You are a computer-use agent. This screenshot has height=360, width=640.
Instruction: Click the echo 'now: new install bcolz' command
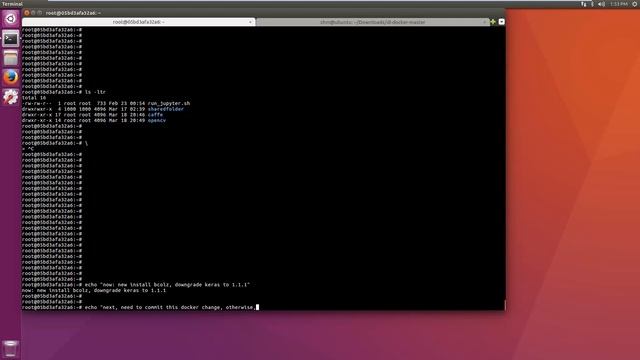(167, 285)
